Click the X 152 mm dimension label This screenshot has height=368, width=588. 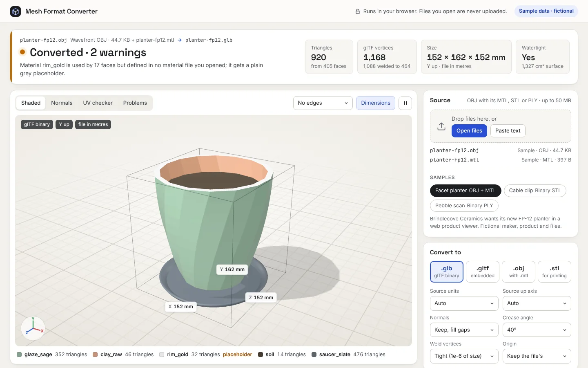pos(181,307)
